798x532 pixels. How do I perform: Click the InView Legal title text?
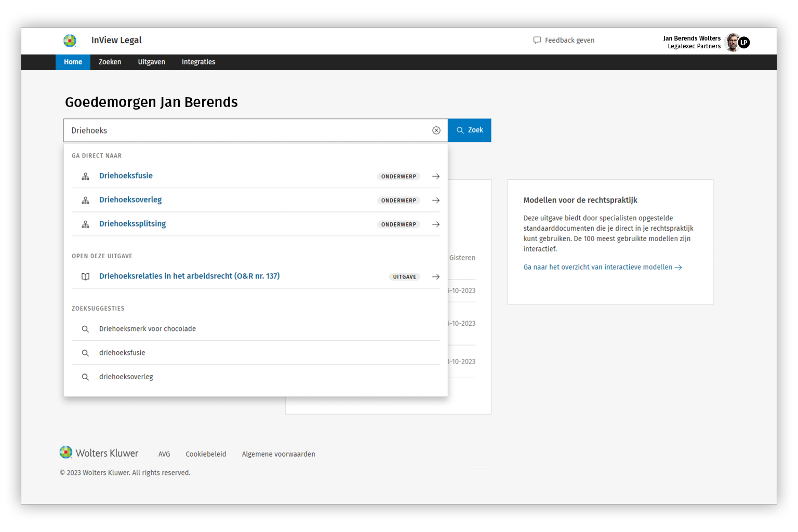tap(116, 40)
